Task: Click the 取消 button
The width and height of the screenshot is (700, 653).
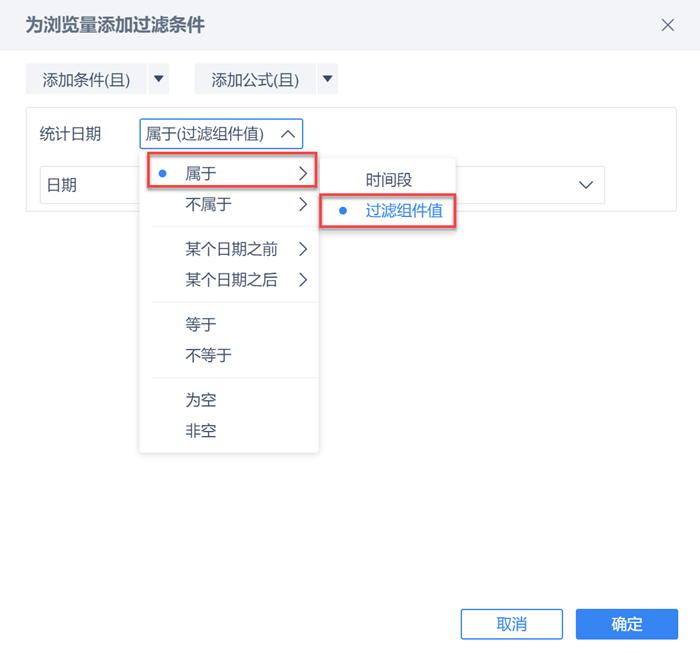Action: coord(511,624)
